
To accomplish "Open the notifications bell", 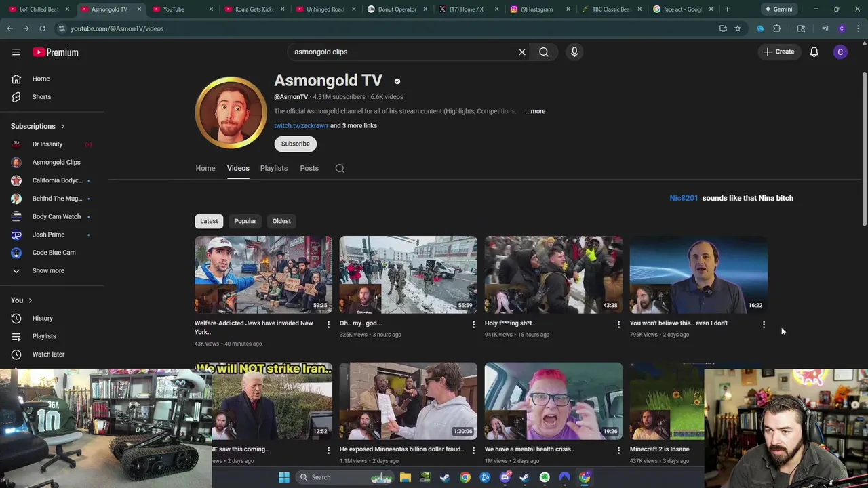I will pyautogui.click(x=814, y=52).
